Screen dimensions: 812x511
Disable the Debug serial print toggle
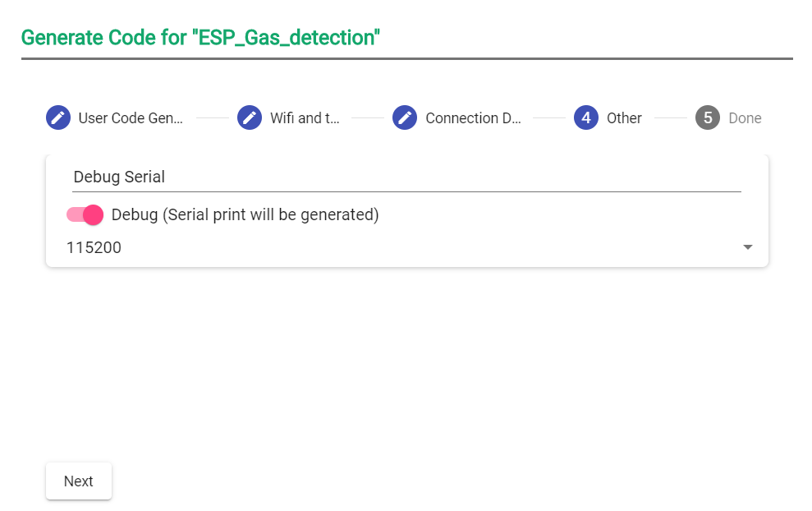tap(85, 215)
